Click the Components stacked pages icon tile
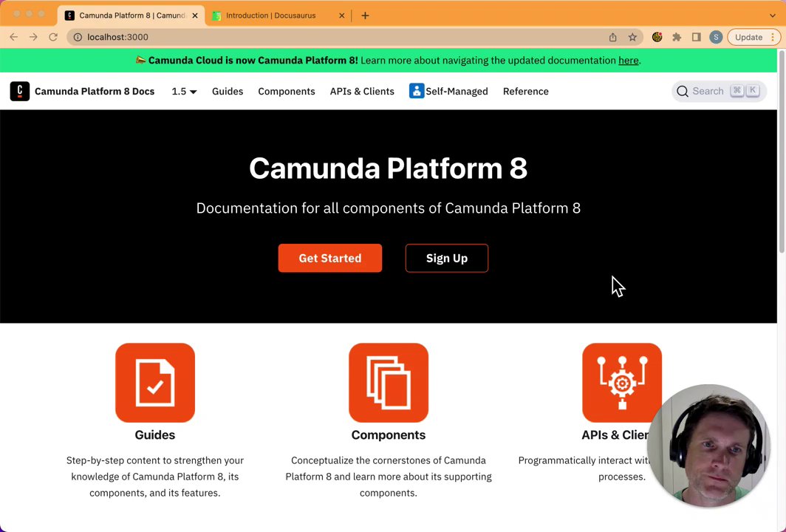786x532 pixels. tap(389, 383)
